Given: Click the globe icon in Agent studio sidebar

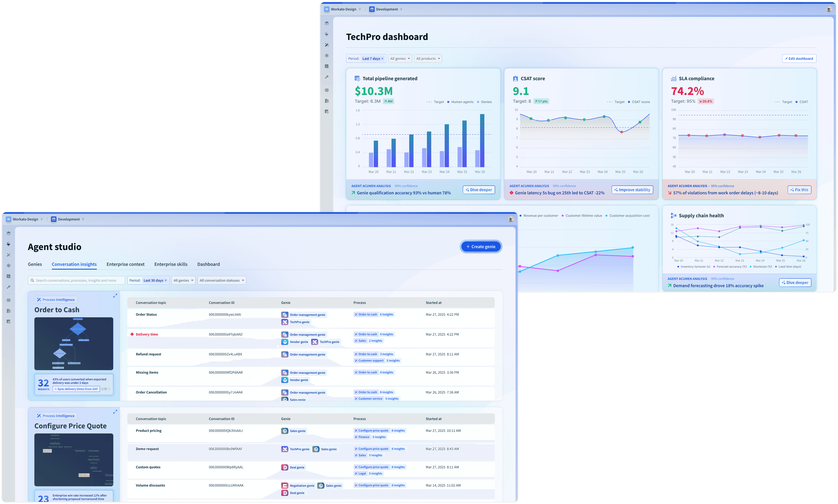Looking at the screenshot, I should (9, 300).
